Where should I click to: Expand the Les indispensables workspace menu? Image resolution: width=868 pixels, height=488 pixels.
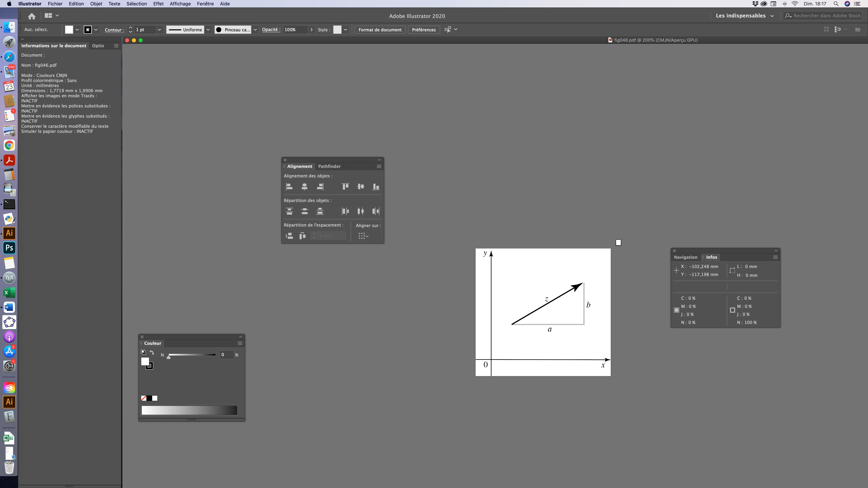click(x=772, y=16)
